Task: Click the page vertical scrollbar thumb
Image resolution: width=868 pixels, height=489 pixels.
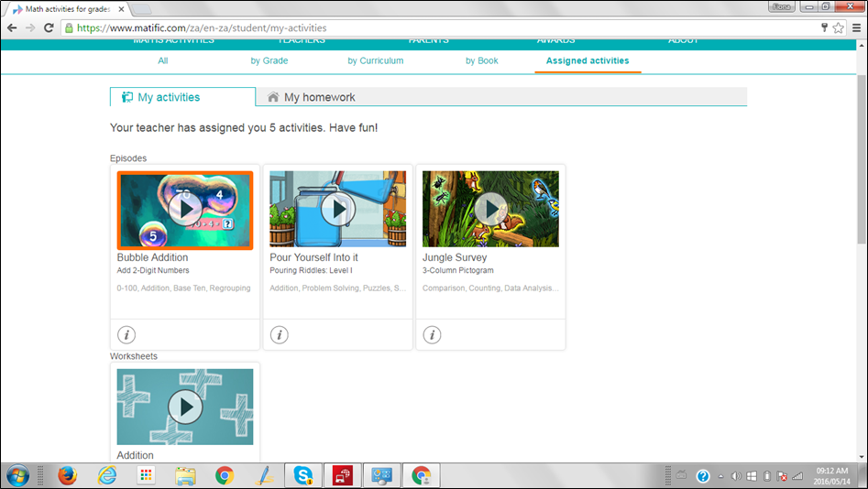Action: pos(862,159)
